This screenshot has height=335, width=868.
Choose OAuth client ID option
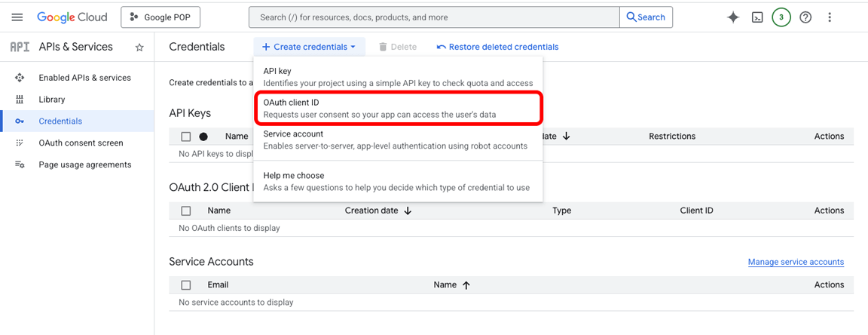pos(398,109)
